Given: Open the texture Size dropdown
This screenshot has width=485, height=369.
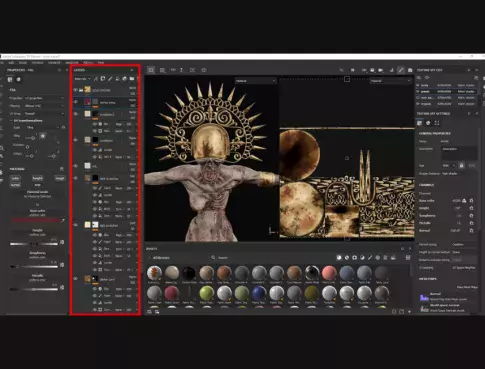Looking at the screenshot, I should coord(449,165).
